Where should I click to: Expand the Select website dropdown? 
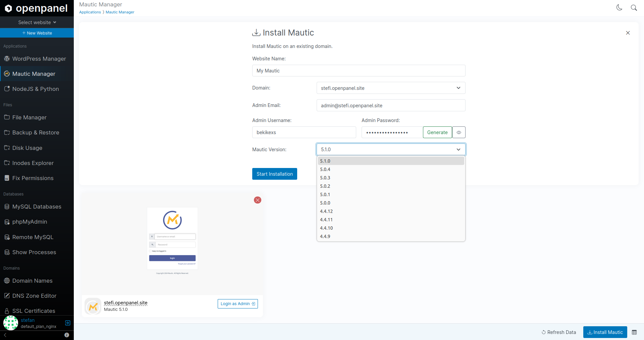(37, 22)
